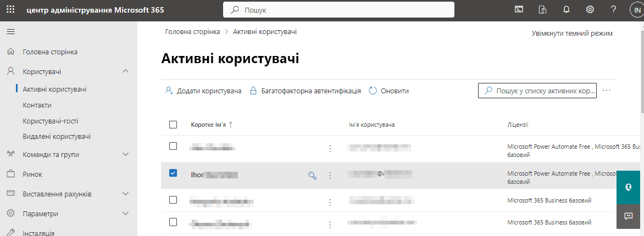Viewport: 644px width, 236px height.
Task: Click the key reset password icon for Ihor
Action: coord(313,176)
